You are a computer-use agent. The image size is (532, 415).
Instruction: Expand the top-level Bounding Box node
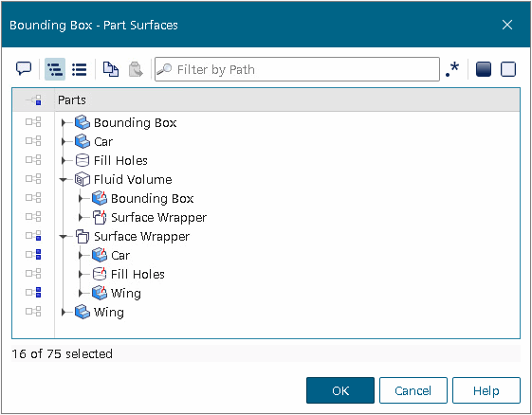(x=64, y=123)
